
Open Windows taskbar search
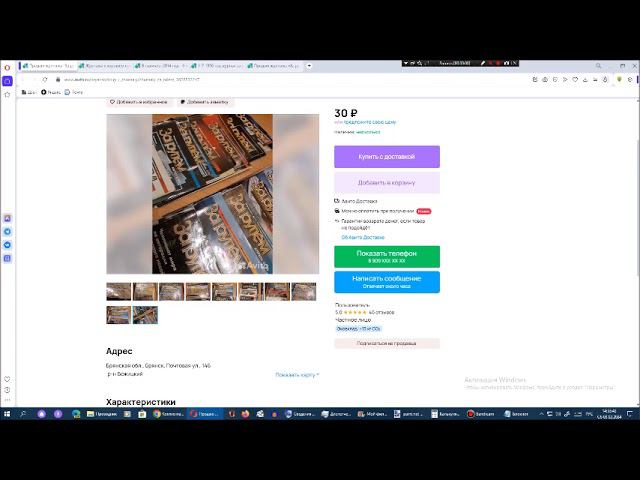pos(23,414)
